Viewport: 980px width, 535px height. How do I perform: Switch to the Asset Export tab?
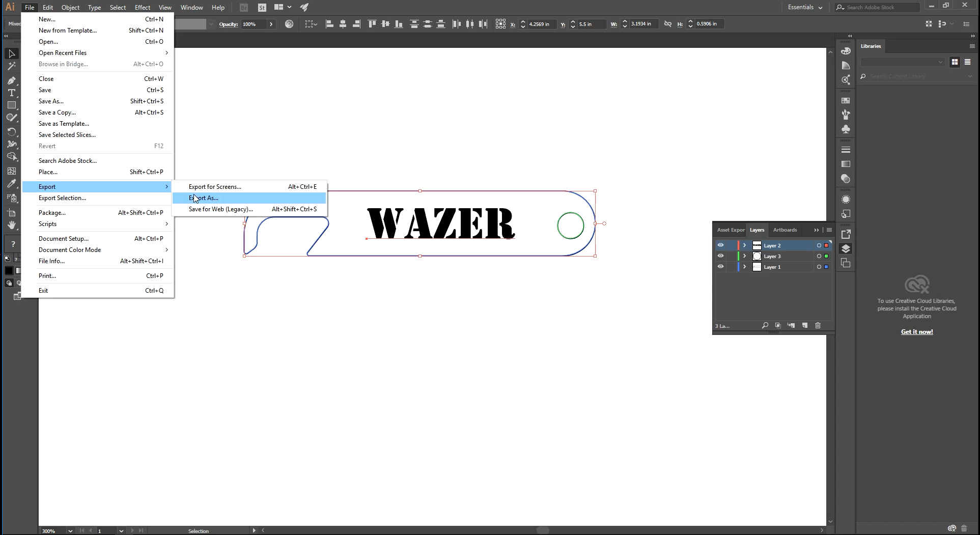tap(731, 230)
